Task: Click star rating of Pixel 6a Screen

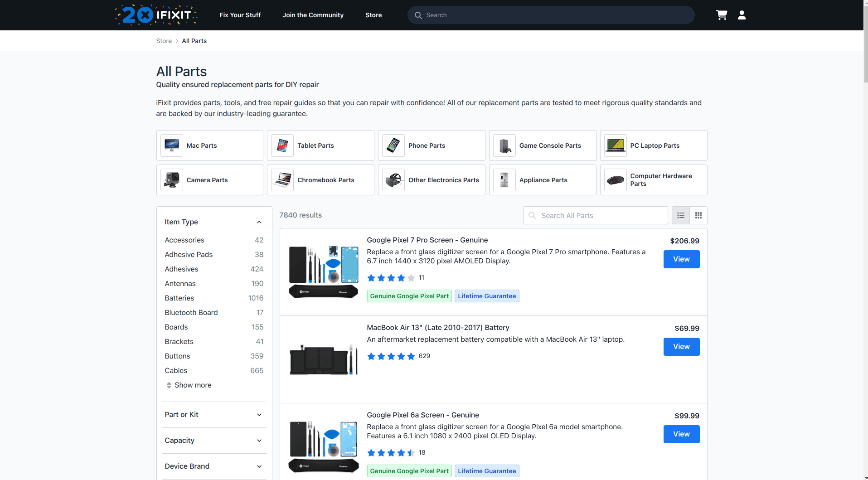Action: click(x=391, y=453)
